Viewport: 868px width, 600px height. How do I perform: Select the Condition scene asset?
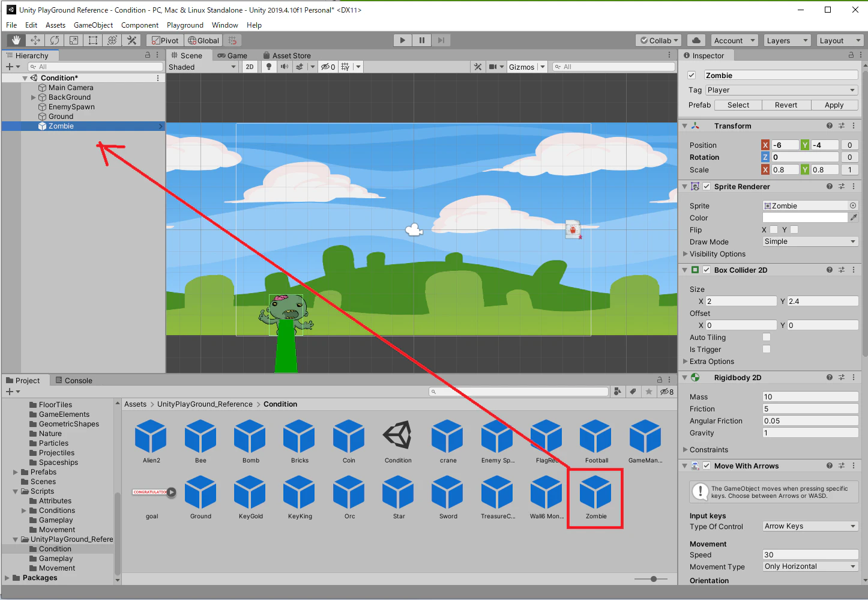click(398, 441)
